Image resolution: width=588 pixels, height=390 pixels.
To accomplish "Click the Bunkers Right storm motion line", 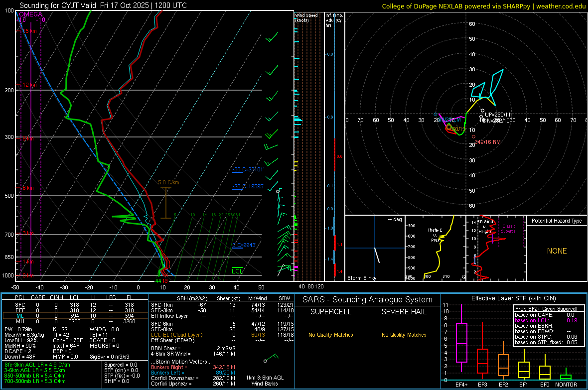I will point(193,367).
